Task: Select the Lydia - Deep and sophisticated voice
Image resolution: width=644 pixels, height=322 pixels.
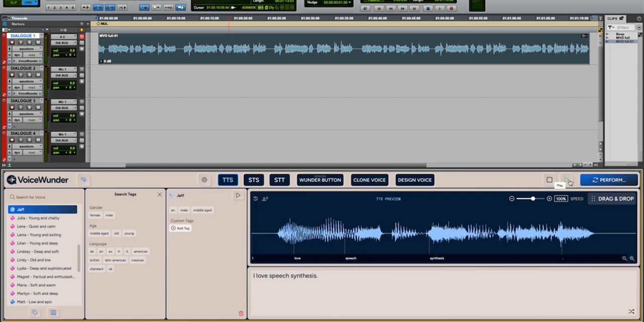Action: 44,268
